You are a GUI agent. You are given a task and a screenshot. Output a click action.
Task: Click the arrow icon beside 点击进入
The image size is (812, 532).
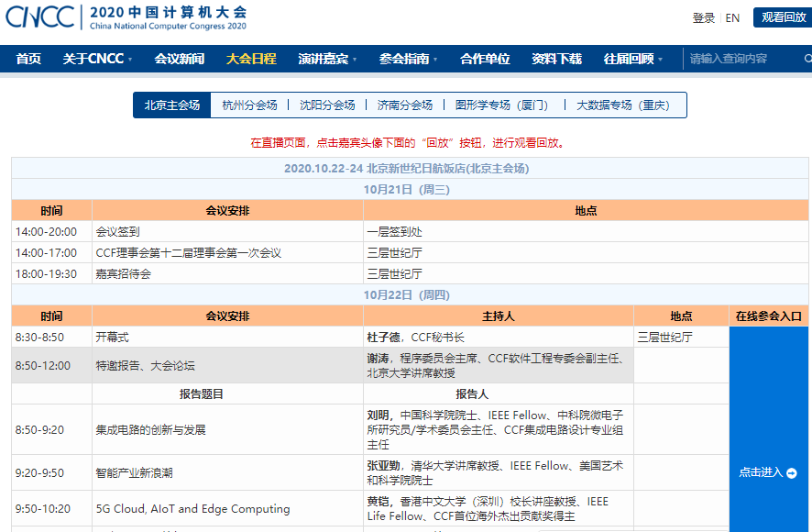click(791, 473)
